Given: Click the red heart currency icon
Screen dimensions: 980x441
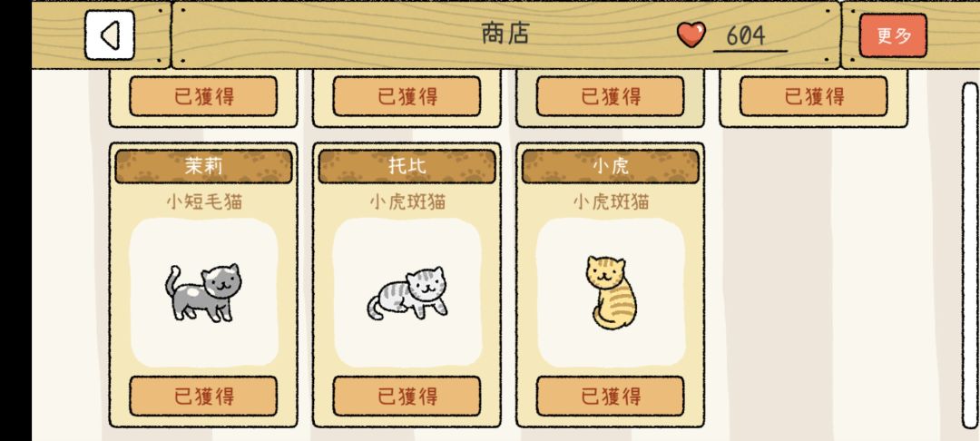Looking at the screenshot, I should (691, 34).
